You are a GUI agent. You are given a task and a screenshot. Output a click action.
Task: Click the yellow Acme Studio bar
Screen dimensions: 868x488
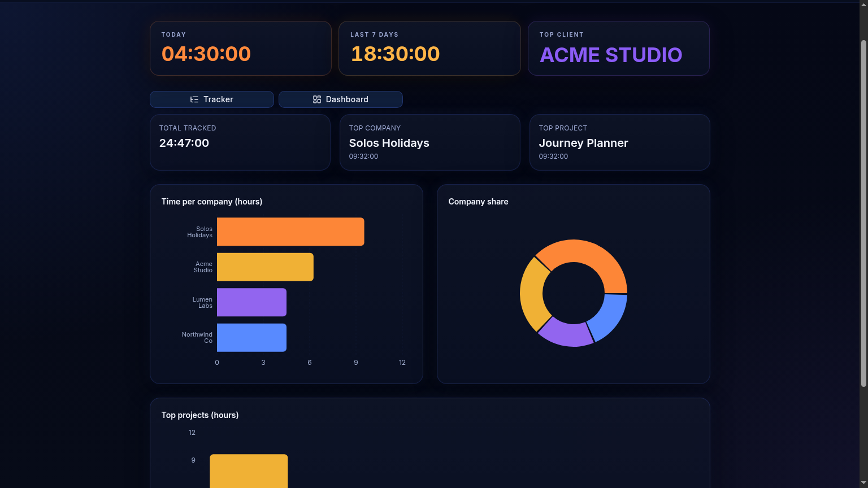point(265,267)
